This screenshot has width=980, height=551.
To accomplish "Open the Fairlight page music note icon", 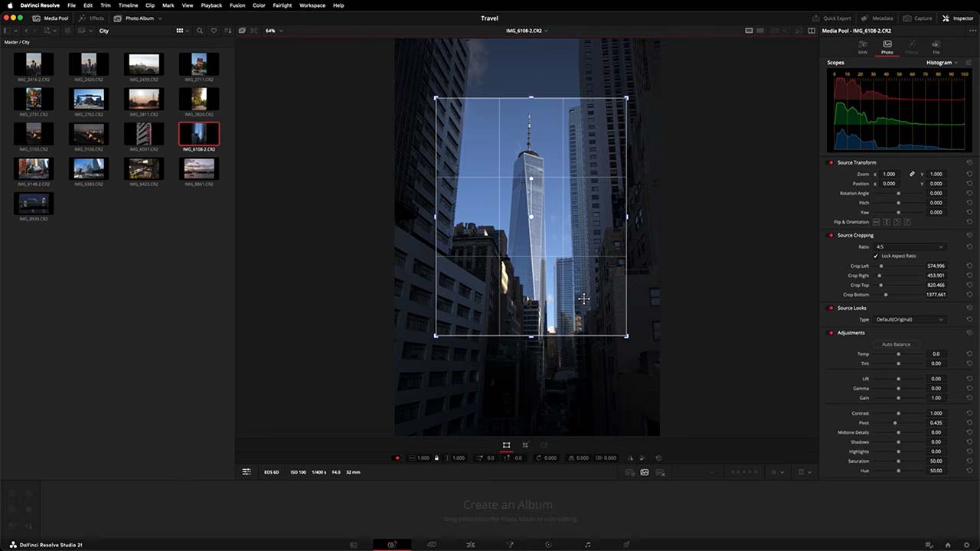I will (587, 544).
